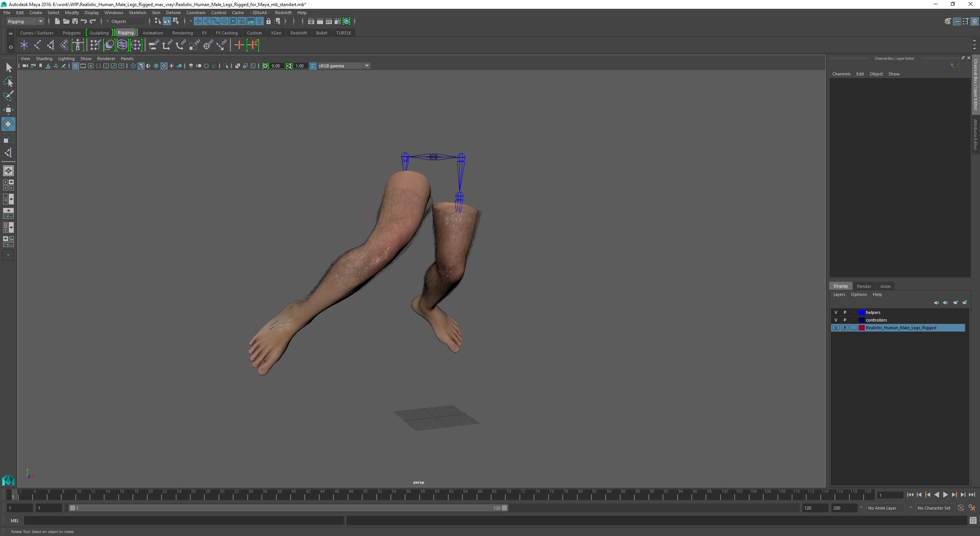Open the Shading panel menu
The image size is (980, 536).
[44, 59]
